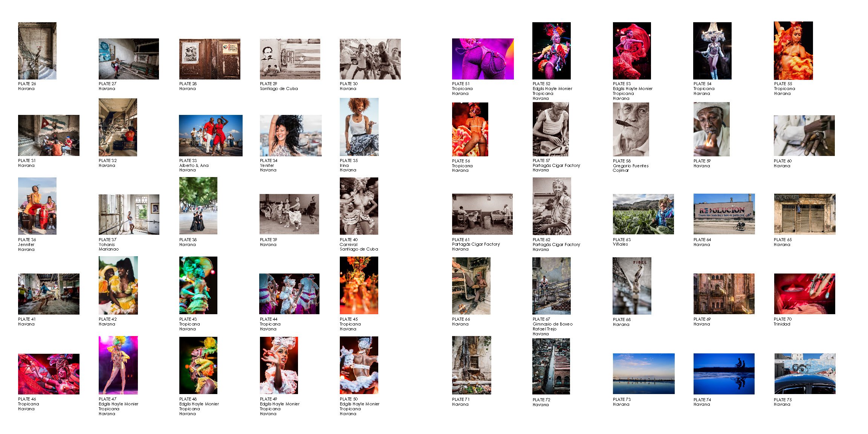This screenshot has height=434, width=868.
Task: Open the Plate 52 feathered dancer thumbnail
Action: coord(552,51)
